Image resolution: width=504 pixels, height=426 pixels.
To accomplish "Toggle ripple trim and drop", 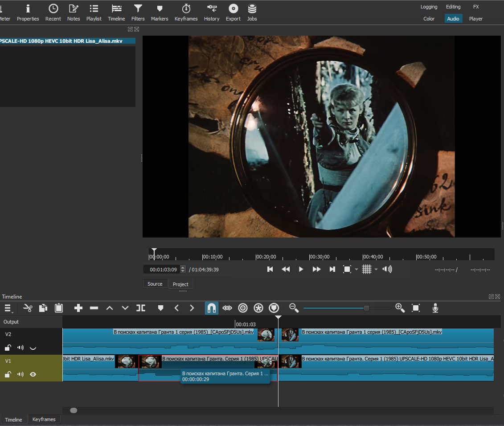I will tap(243, 308).
